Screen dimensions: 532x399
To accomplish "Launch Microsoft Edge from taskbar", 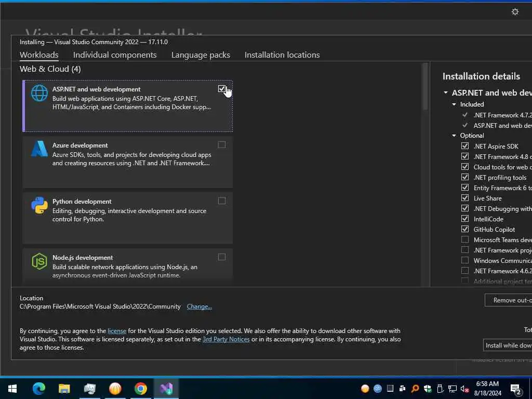I will point(38,388).
